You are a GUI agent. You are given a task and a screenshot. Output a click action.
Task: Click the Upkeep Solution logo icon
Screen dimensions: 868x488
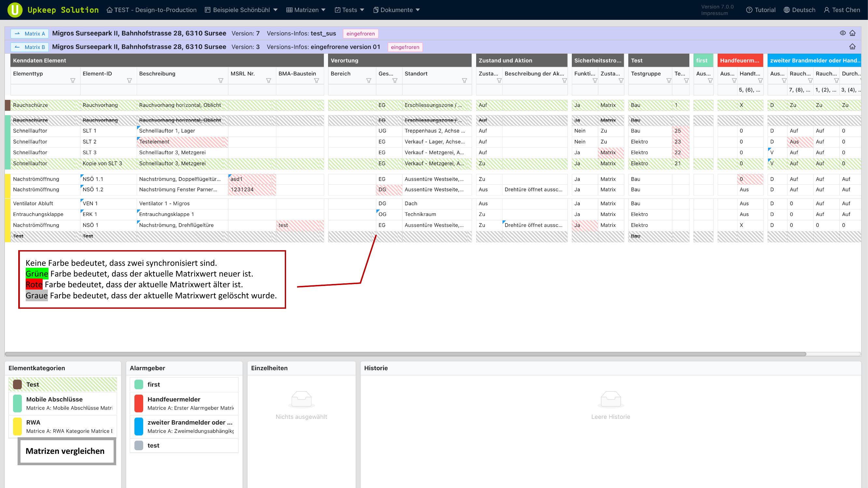[x=15, y=10]
